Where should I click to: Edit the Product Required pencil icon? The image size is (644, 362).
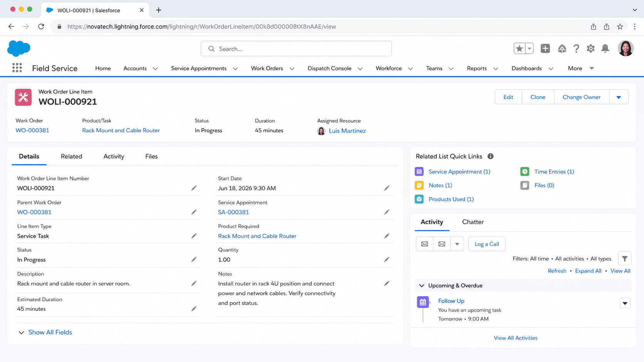387,236
